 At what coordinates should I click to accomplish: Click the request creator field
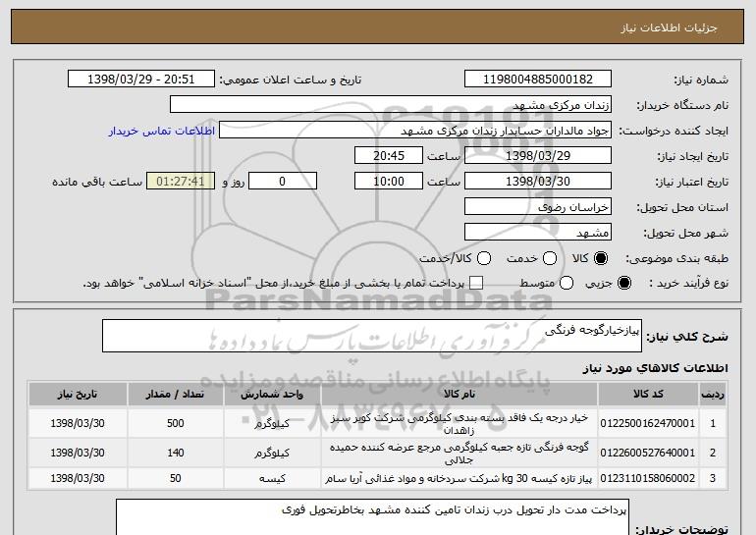click(x=415, y=131)
